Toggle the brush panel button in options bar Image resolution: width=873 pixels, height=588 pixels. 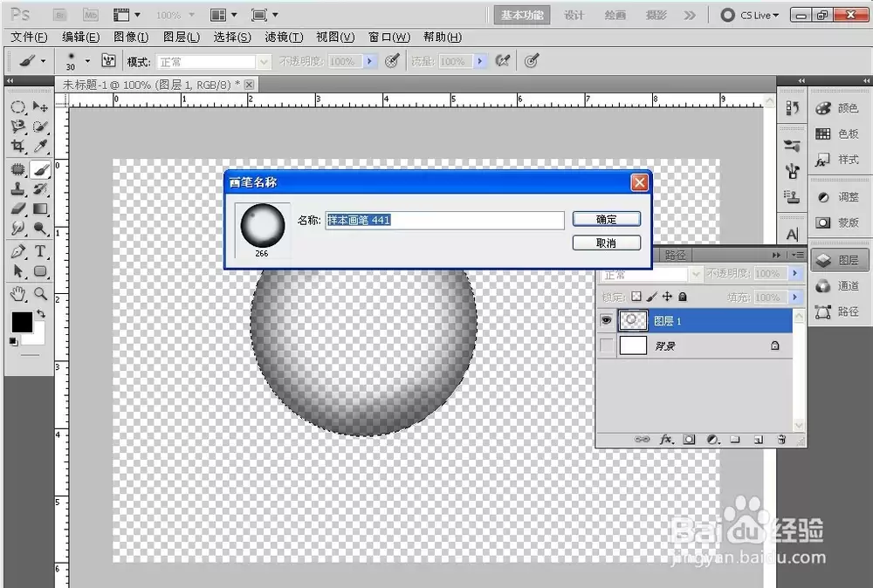pyautogui.click(x=108, y=61)
